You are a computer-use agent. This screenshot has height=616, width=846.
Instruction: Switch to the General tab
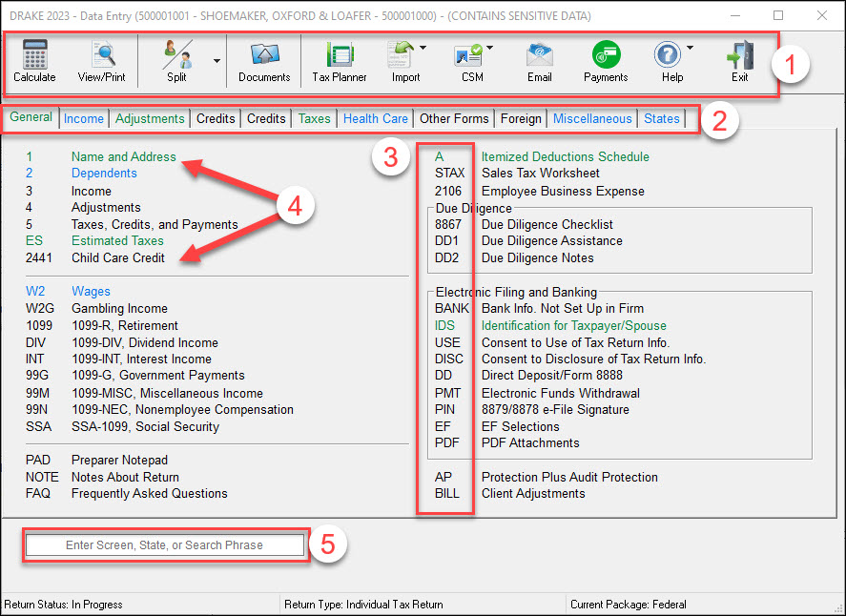coord(31,117)
